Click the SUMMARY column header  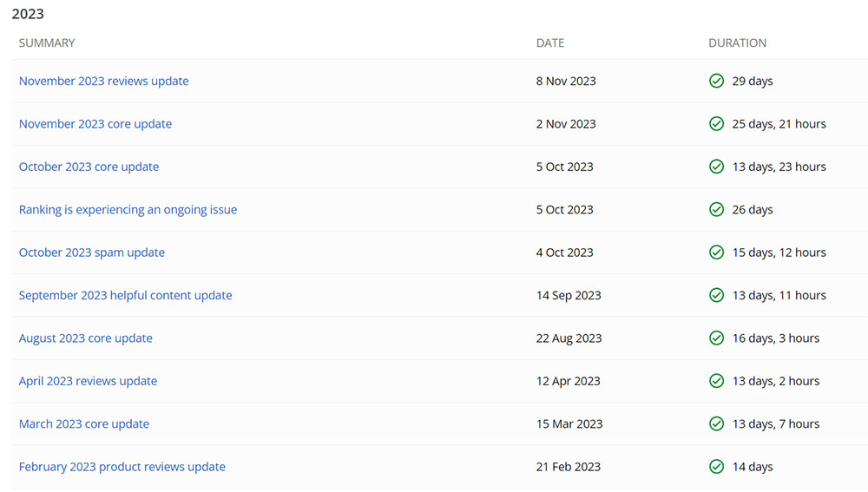47,43
